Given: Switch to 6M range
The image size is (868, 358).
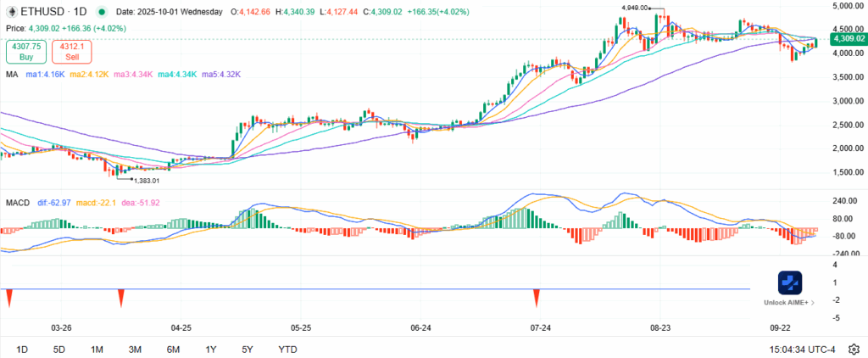Looking at the screenshot, I should click(x=173, y=349).
